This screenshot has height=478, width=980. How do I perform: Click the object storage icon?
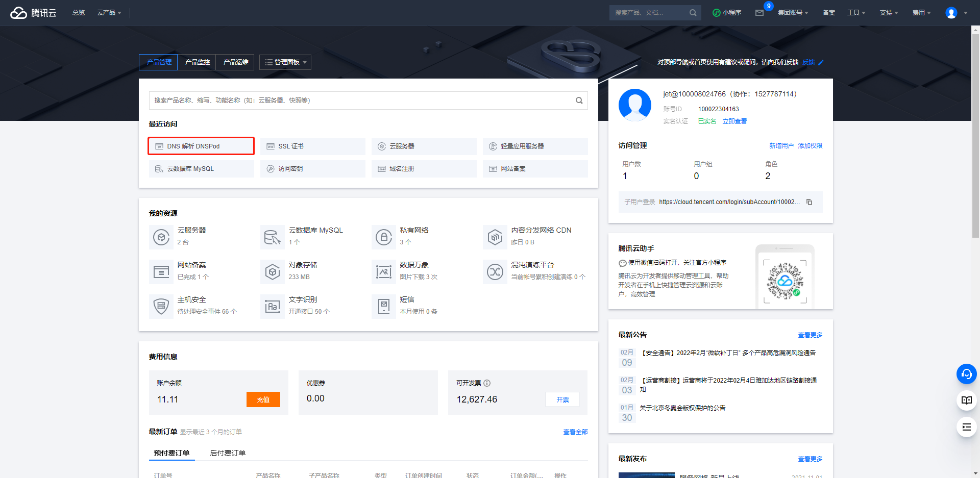click(273, 272)
